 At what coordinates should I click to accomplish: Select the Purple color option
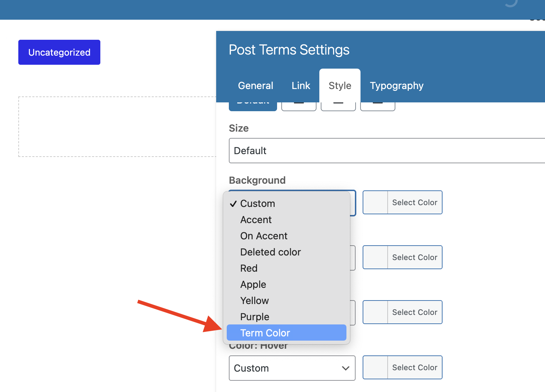[255, 317]
